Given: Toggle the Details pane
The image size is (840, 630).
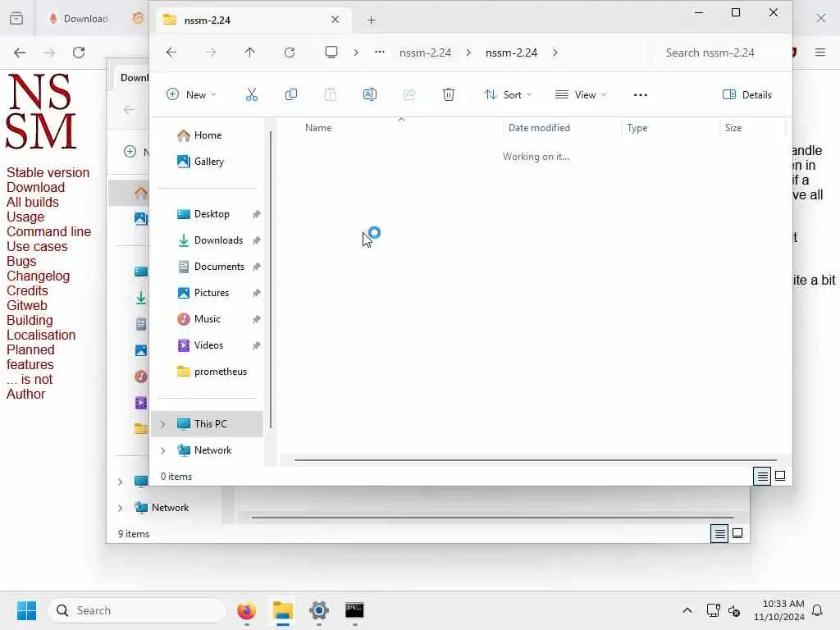Looking at the screenshot, I should point(747,95).
